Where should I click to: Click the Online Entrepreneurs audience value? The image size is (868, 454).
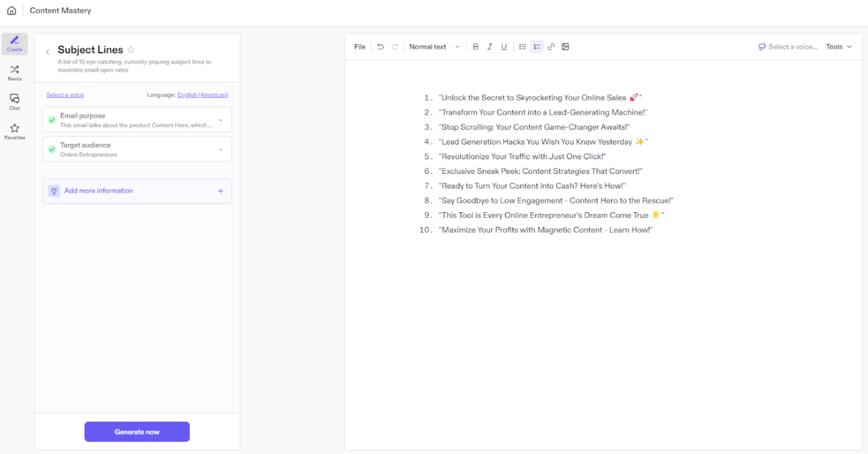[x=89, y=155]
